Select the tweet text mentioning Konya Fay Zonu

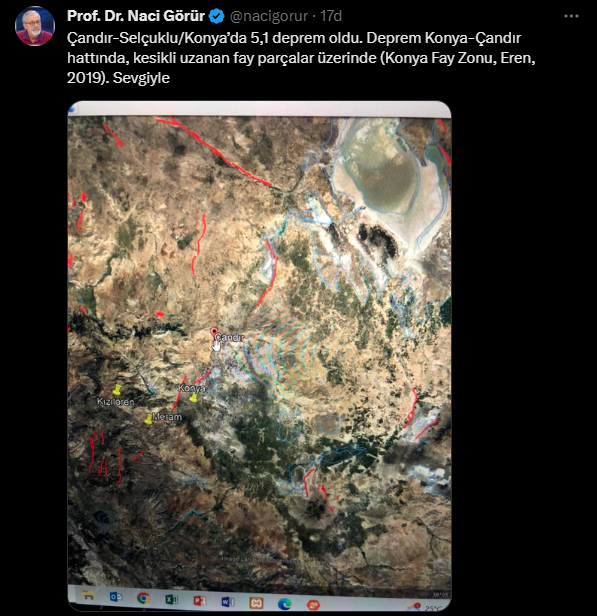pyautogui.click(x=301, y=58)
